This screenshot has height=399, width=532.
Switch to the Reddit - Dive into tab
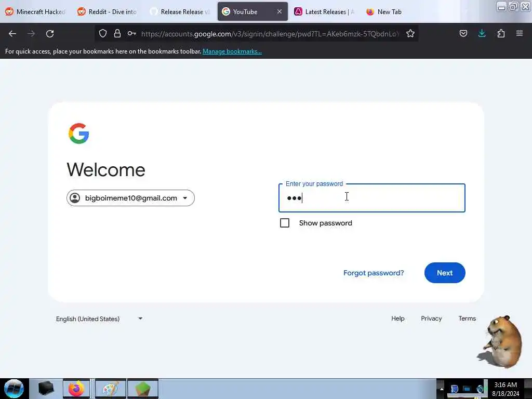107,11
